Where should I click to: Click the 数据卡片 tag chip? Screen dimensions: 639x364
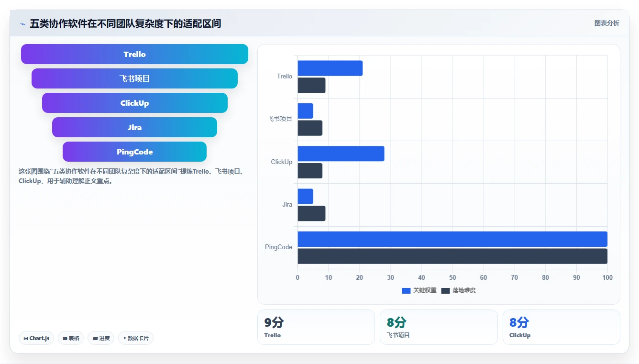tap(136, 338)
